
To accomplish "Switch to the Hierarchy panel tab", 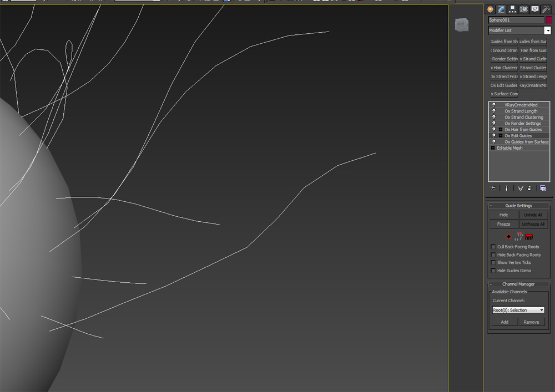I will [513, 9].
